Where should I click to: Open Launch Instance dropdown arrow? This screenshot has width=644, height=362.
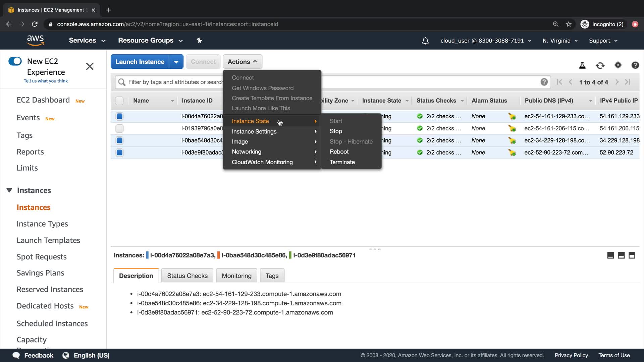(x=176, y=62)
